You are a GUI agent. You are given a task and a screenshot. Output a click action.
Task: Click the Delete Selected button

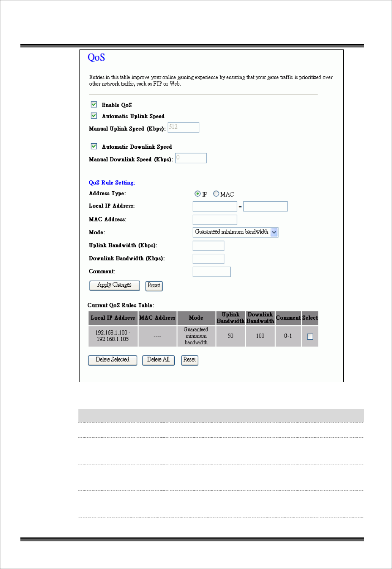point(112,360)
